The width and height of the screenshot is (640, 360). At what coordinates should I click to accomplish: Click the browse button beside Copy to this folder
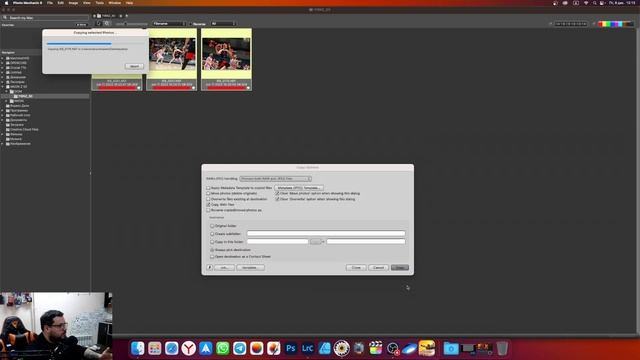tap(315, 242)
